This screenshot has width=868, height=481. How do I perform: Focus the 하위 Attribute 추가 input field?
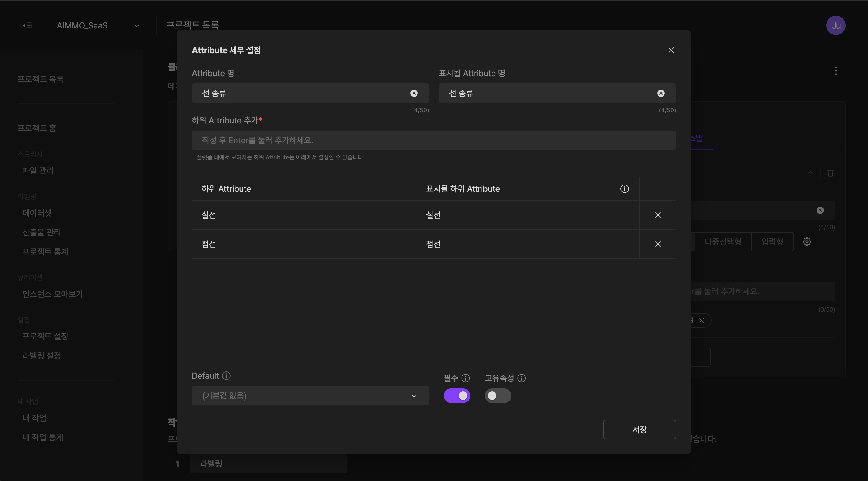(x=434, y=140)
